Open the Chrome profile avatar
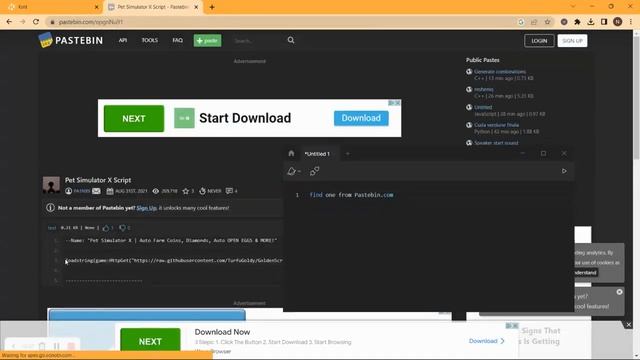640x360 pixels. pyautogui.click(x=618, y=22)
